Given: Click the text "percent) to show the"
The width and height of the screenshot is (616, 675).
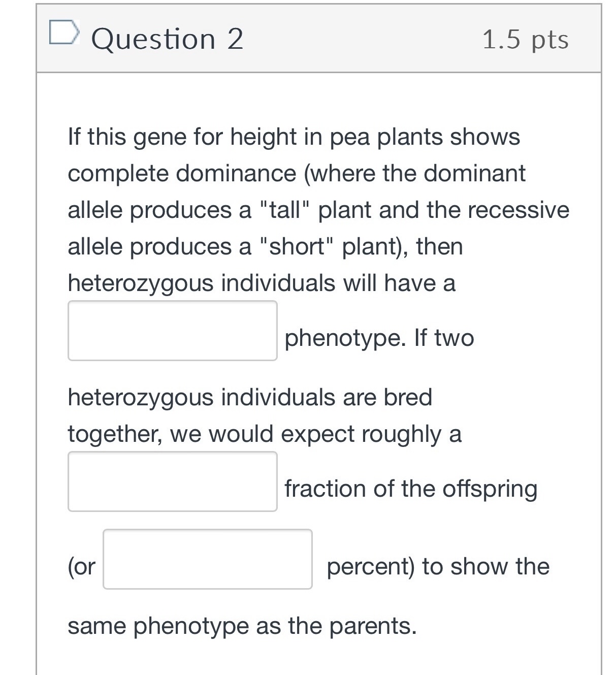Looking at the screenshot, I should 438,567.
